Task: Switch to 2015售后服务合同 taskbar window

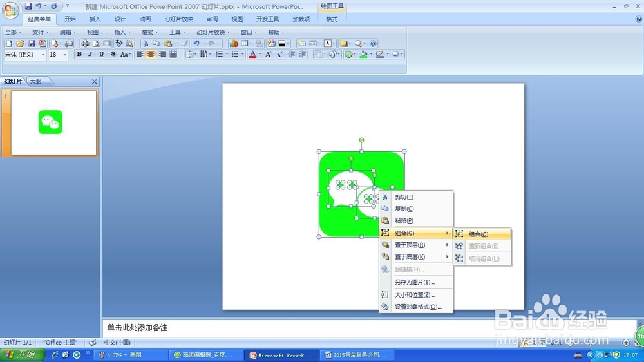Action: click(357, 355)
